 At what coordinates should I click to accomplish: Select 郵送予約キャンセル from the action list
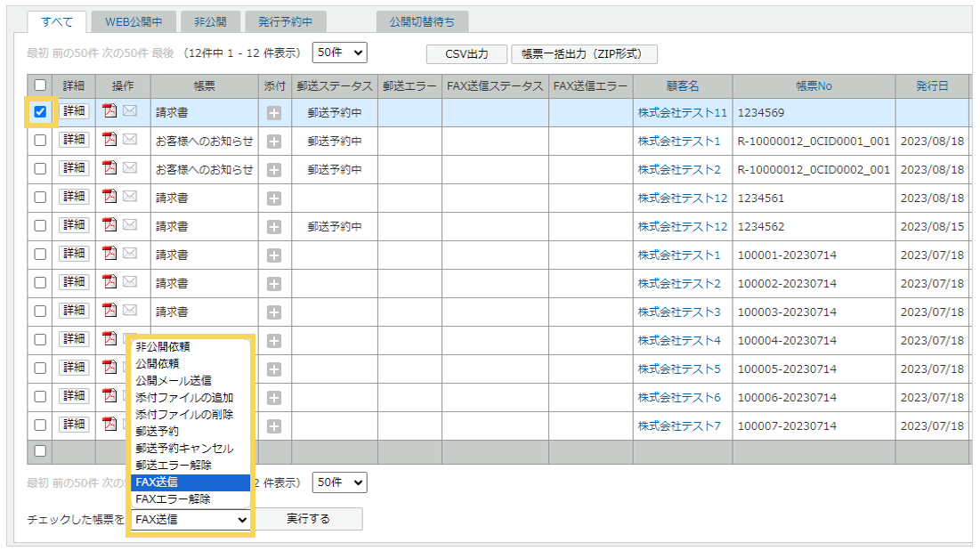184,448
